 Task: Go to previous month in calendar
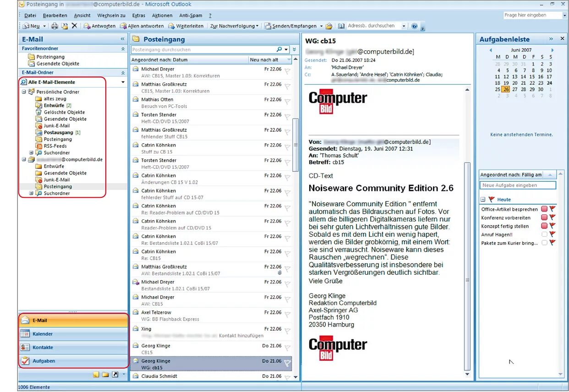coord(491,50)
